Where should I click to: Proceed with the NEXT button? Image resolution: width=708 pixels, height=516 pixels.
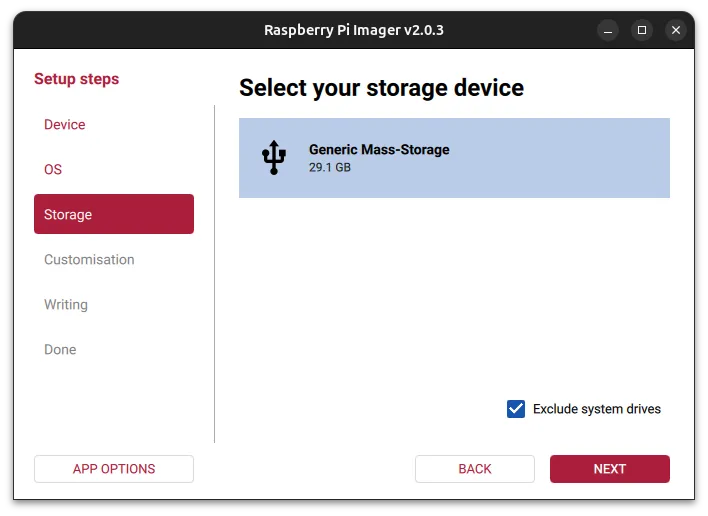[x=610, y=469]
